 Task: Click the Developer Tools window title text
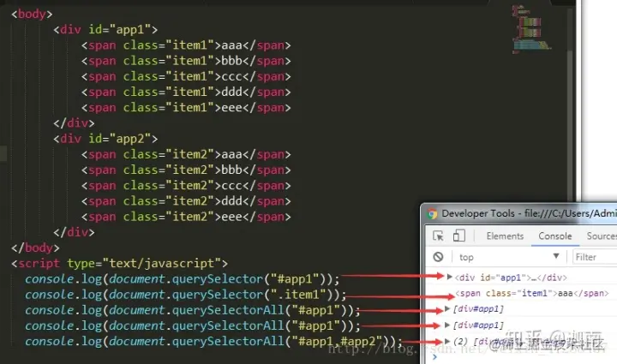click(530, 213)
